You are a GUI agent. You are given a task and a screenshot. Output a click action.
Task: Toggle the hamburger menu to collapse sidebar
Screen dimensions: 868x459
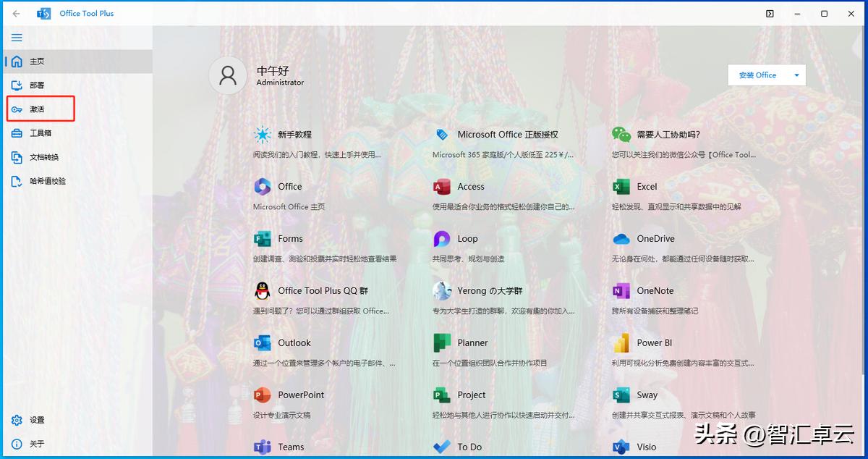[x=17, y=37]
